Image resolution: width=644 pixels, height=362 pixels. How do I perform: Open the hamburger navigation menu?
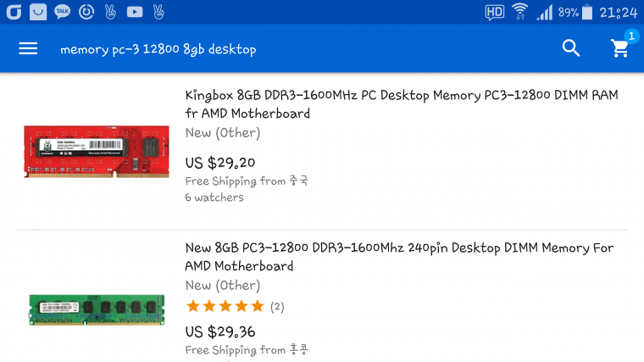[28, 48]
